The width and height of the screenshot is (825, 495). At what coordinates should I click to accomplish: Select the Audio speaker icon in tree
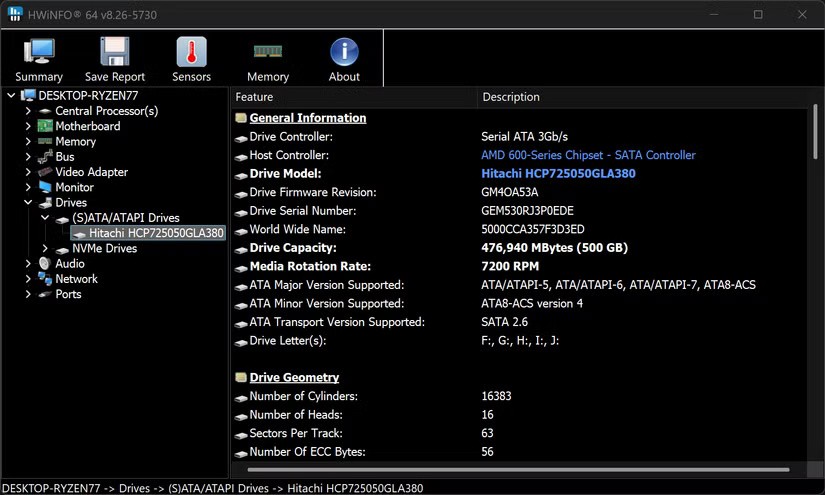(45, 264)
